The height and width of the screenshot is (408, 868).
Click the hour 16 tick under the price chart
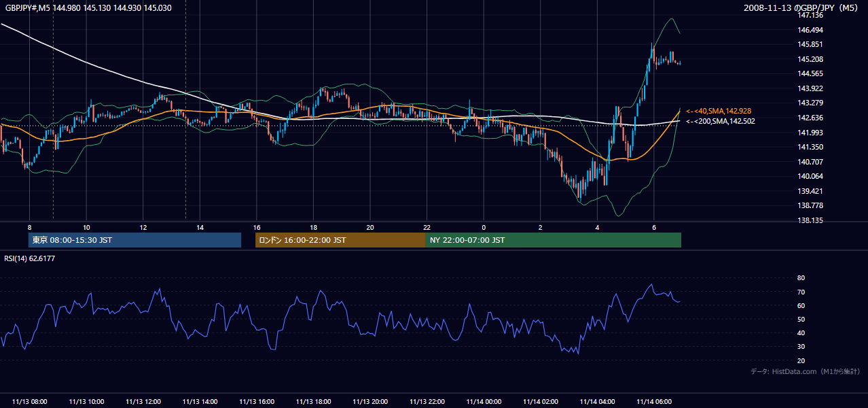point(257,227)
